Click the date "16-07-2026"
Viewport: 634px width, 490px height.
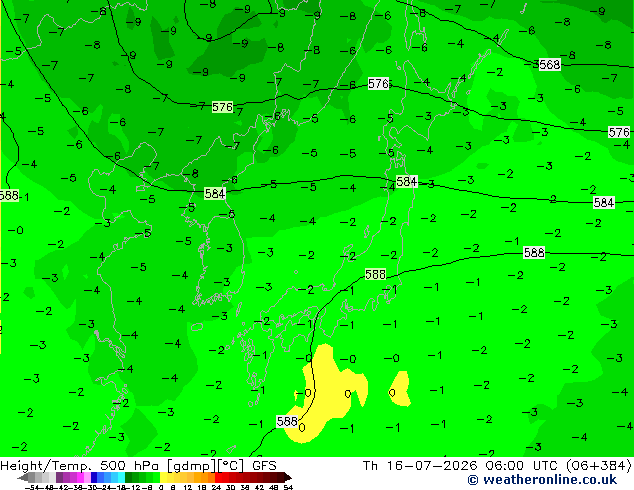point(431,466)
